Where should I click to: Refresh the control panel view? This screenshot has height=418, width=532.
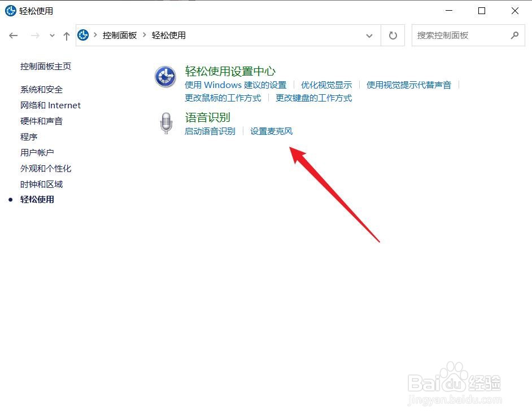[393, 36]
